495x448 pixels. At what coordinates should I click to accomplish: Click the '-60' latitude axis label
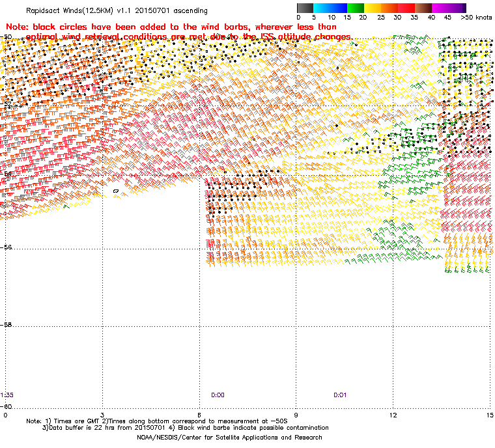6,406
